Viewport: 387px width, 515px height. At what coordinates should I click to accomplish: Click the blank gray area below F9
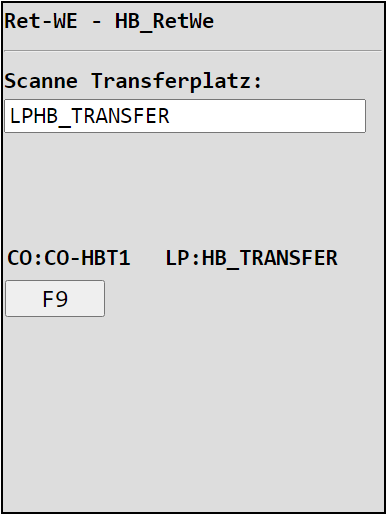(x=193, y=413)
